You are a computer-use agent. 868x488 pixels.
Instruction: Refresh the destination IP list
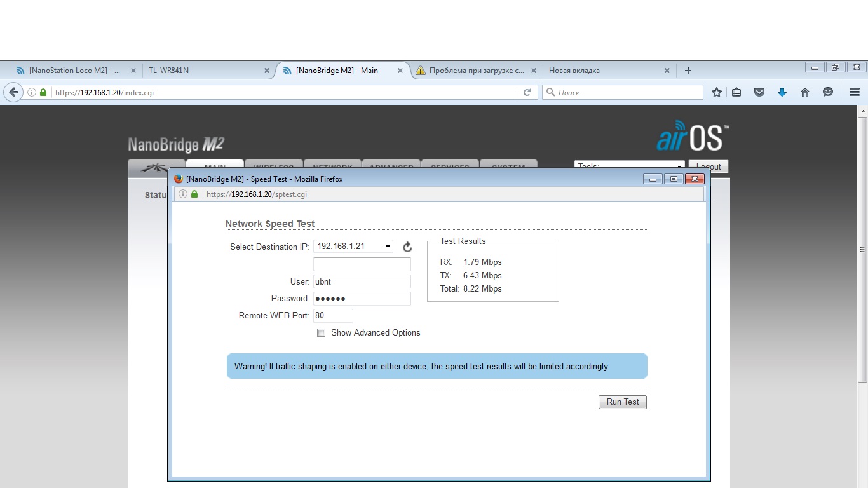(407, 247)
